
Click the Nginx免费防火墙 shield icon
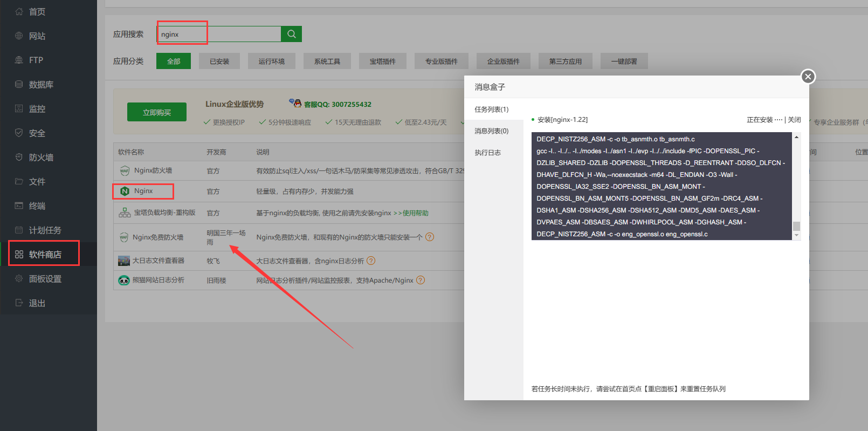coord(124,237)
